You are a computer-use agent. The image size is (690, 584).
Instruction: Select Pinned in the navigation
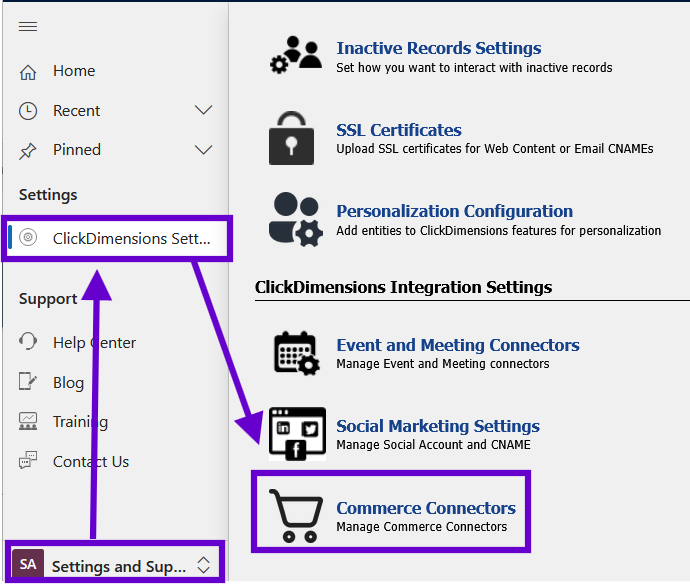[77, 150]
